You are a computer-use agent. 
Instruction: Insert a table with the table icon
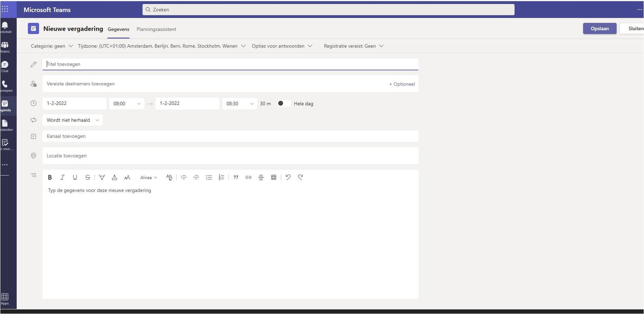point(273,177)
